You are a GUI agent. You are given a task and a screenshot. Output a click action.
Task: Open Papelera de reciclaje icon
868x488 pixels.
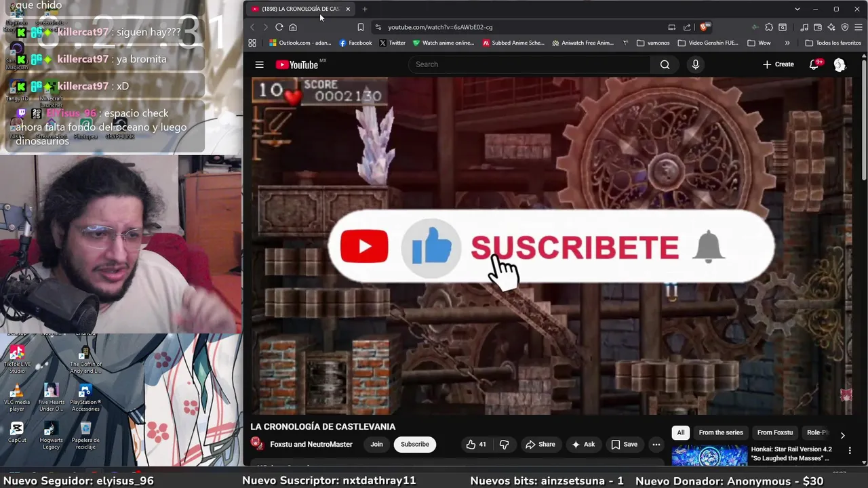(x=85, y=436)
